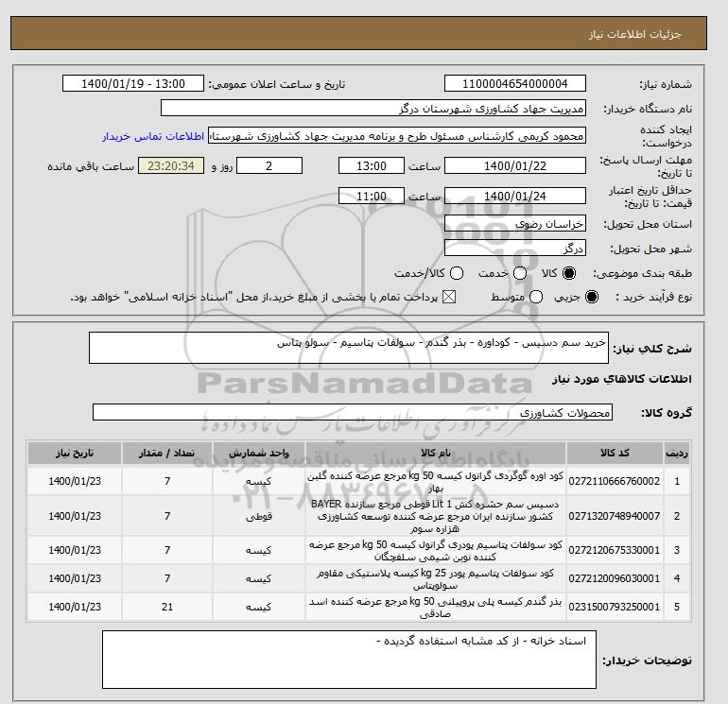Click the جزئیات اطلاعات نیاز page header
The width and height of the screenshot is (728, 704).
635,34
